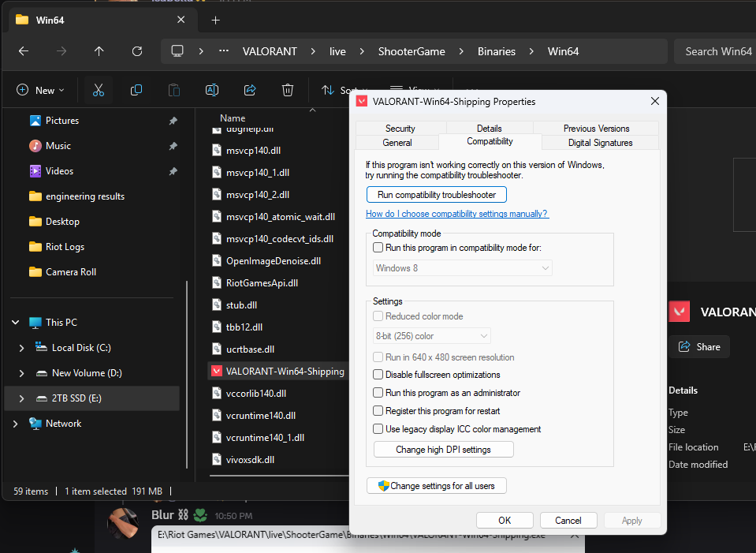
Task: Click the Name column header
Action: point(233,118)
